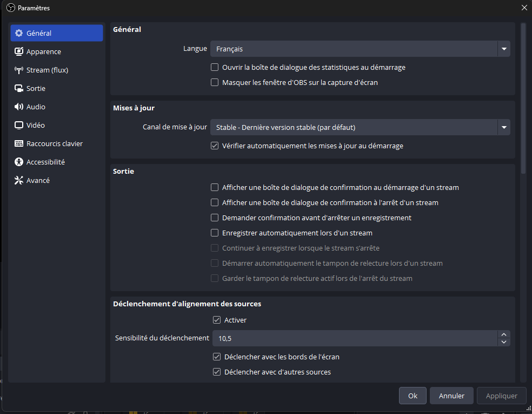
Task: Disable 'Déclencher avec les bords de l'écran'
Action: pyautogui.click(x=217, y=357)
